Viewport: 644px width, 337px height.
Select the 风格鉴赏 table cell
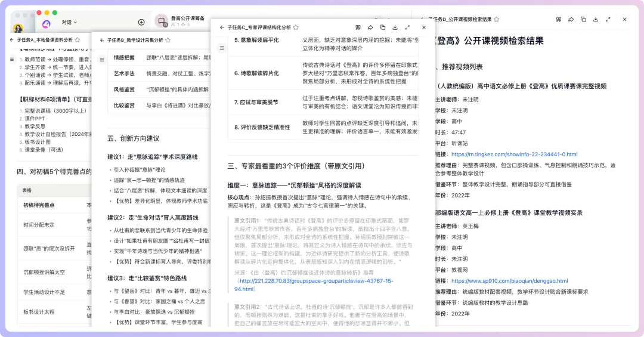[124, 89]
